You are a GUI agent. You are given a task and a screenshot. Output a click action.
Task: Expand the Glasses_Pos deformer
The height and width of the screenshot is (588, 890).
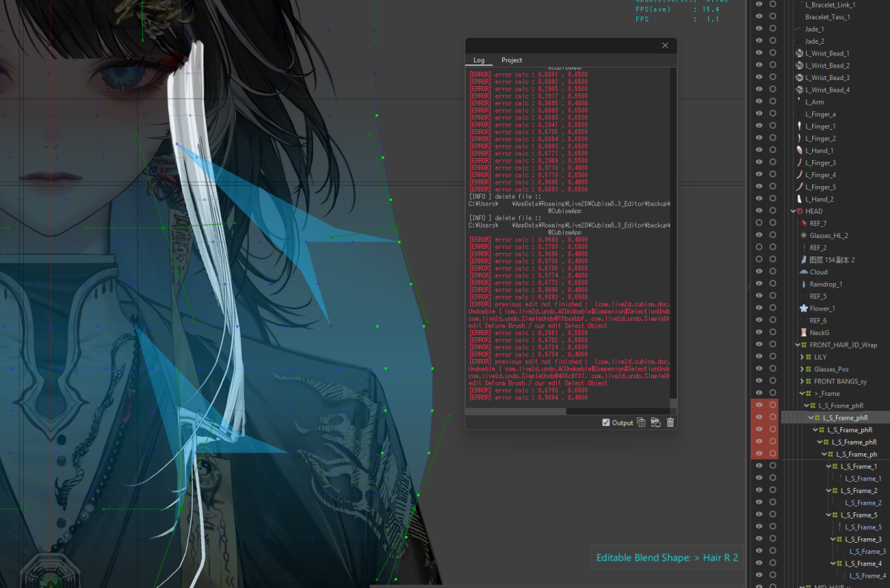tap(802, 369)
